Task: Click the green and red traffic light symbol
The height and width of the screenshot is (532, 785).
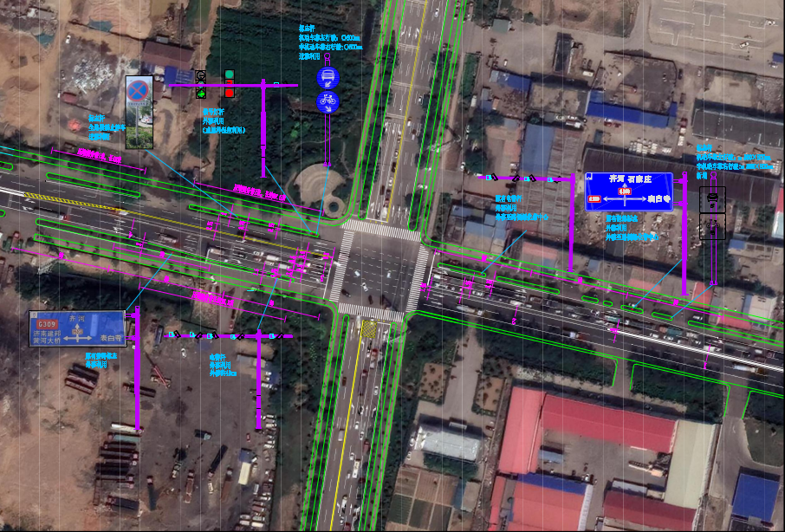Action: [x=230, y=84]
